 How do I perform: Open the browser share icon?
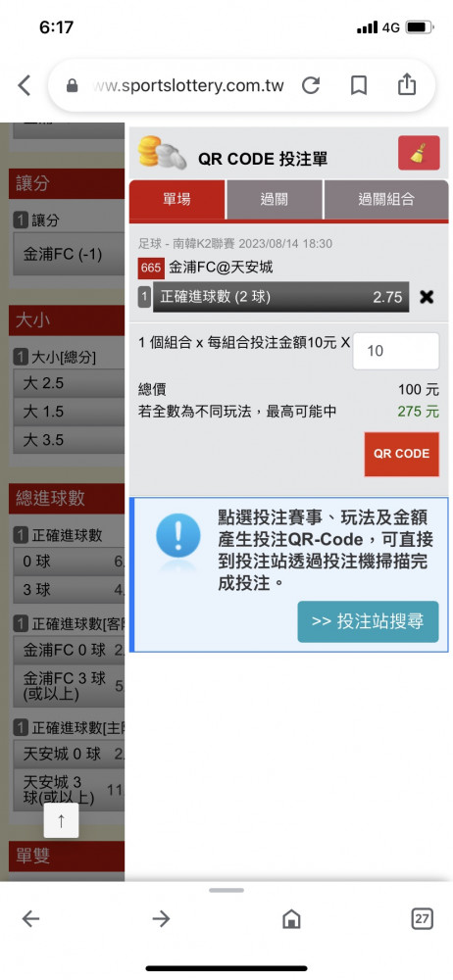coord(407,84)
